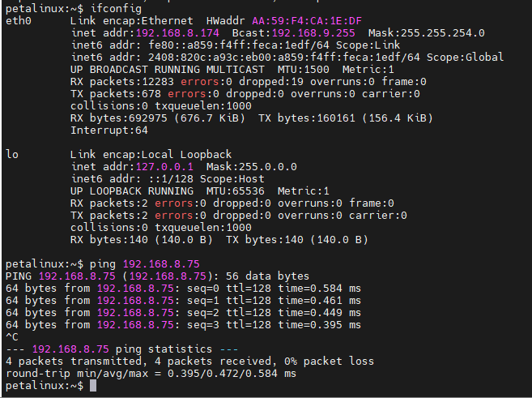This screenshot has width=532, height=398.
Task: Click the cursor at the last prompt
Action: (93, 386)
